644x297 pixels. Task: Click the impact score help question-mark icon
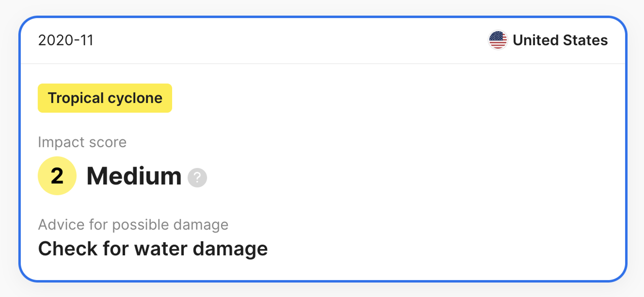click(x=197, y=177)
